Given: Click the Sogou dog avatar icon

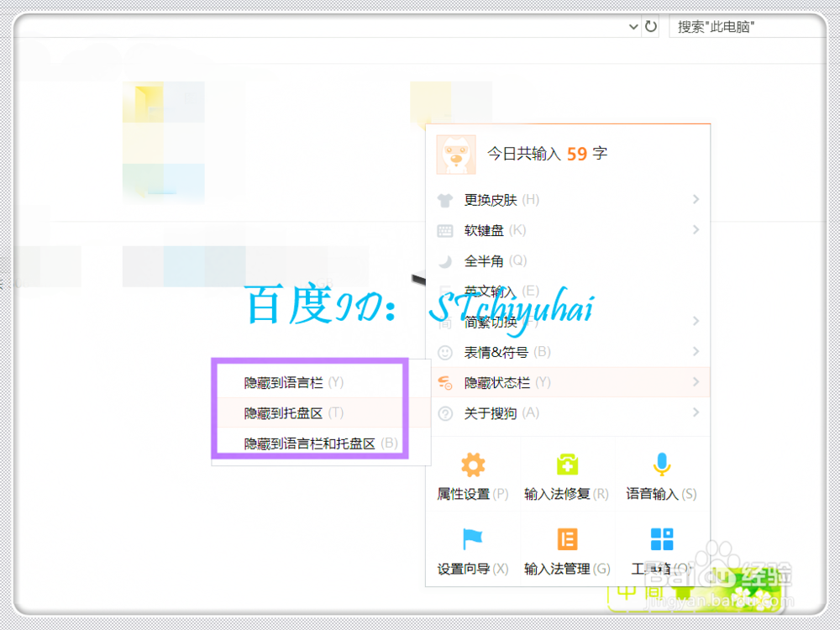Looking at the screenshot, I should [456, 155].
